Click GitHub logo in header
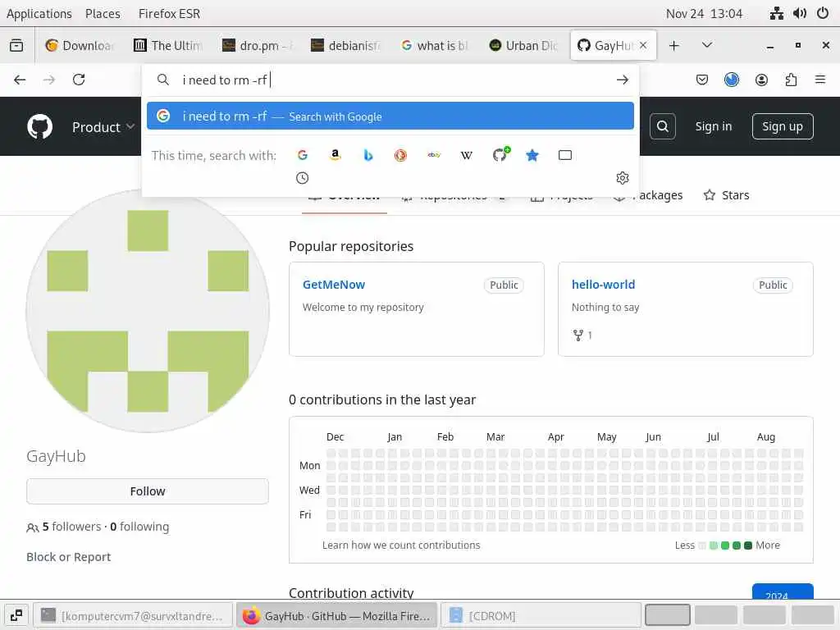This screenshot has height=630, width=840. pyautogui.click(x=39, y=127)
